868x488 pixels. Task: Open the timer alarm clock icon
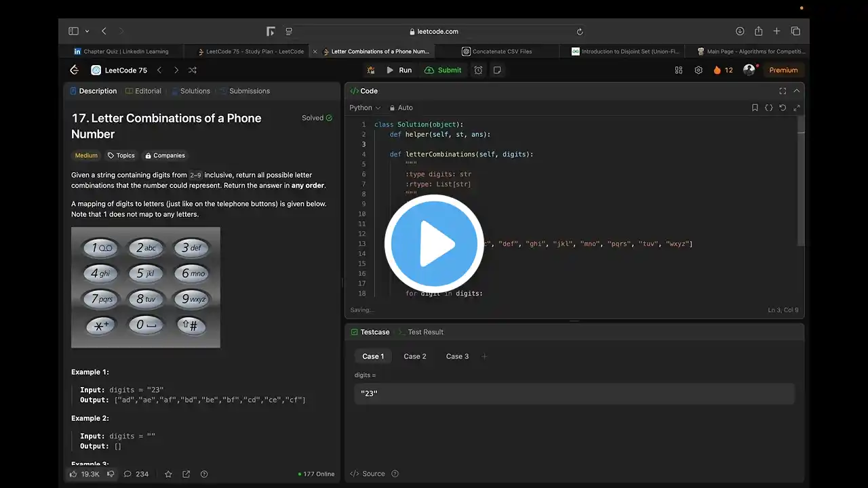(478, 70)
